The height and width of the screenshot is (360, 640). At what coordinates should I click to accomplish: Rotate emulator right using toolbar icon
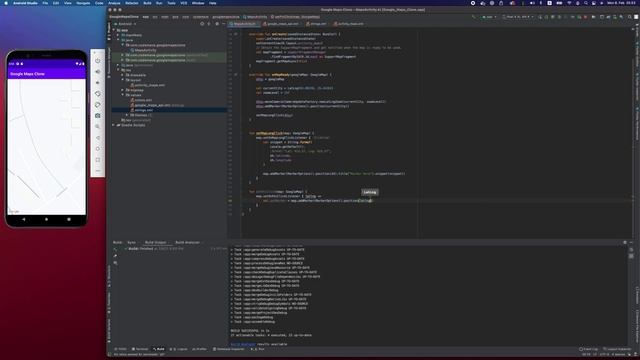pyautogui.click(x=98, y=105)
